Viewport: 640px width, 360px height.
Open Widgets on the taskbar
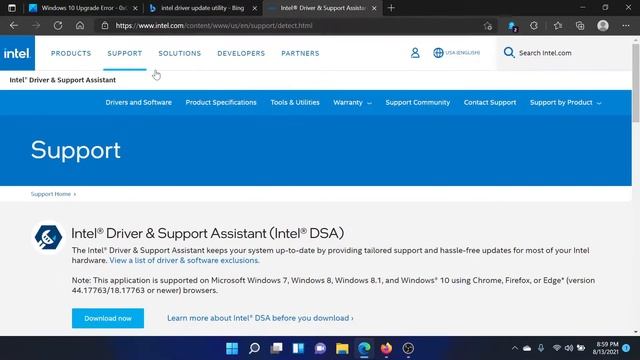298,348
